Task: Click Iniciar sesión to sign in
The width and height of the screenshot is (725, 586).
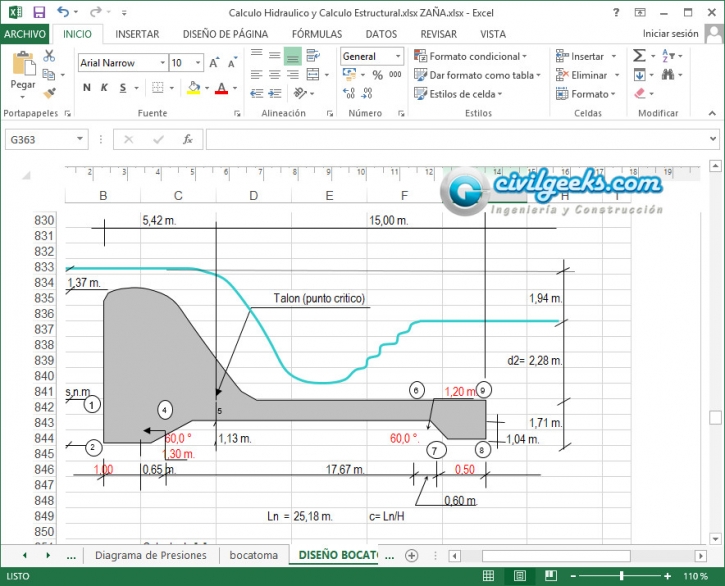Action: pyautogui.click(x=670, y=33)
